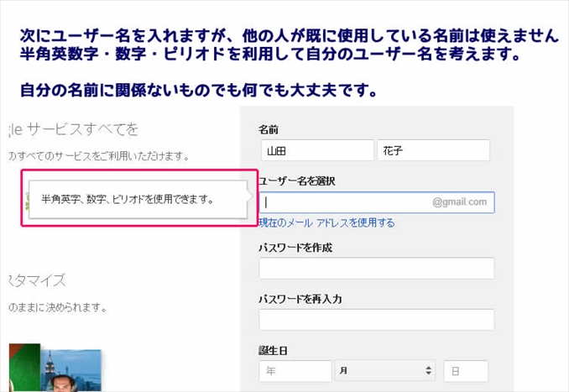The image size is (569, 392).
Task: Select the パスワードを再入力 confirmation field
Action: tap(376, 320)
